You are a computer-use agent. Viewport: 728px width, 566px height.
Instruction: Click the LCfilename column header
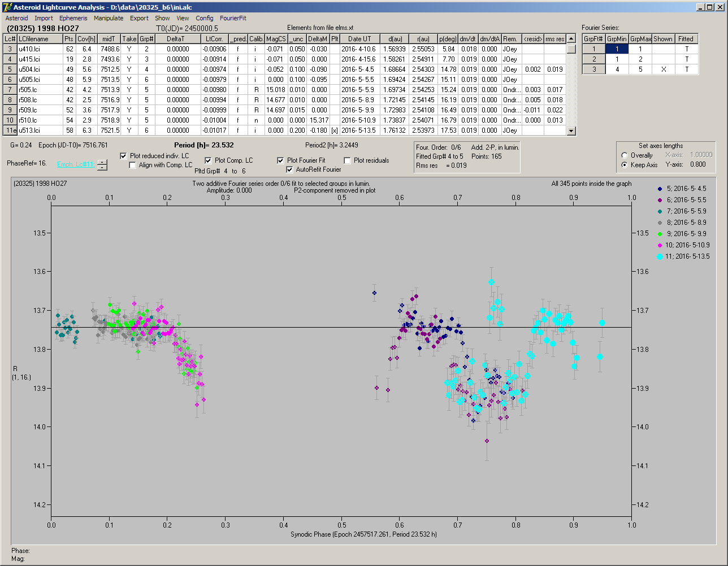click(40, 39)
